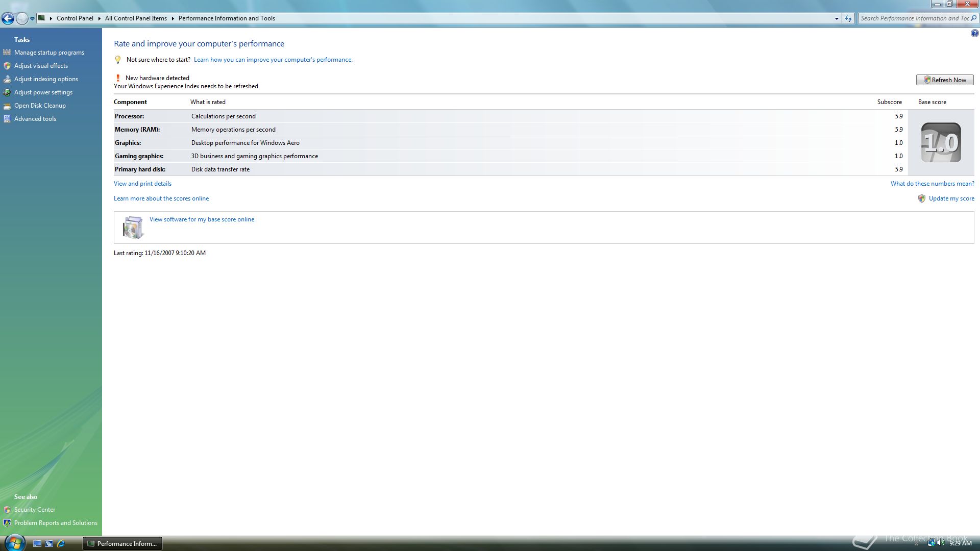Click the Refresh Now button
This screenshot has height=551, width=980.
coord(945,80)
